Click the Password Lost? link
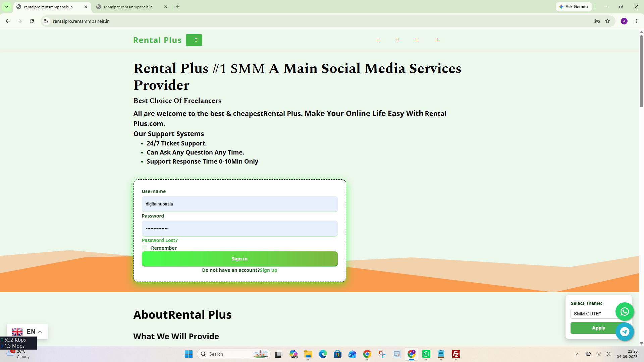Screen dimensions: 644x362 [160, 240]
